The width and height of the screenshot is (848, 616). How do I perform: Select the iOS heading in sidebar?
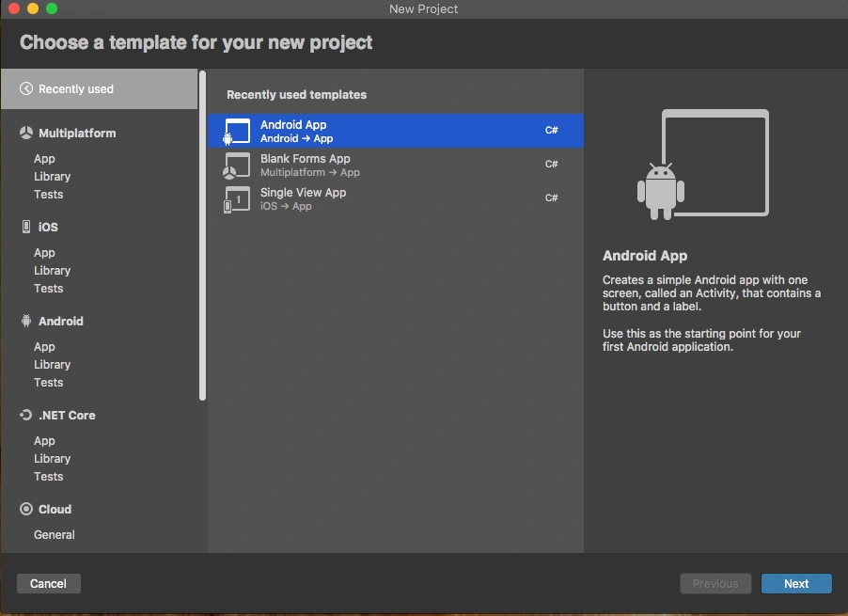[48, 227]
